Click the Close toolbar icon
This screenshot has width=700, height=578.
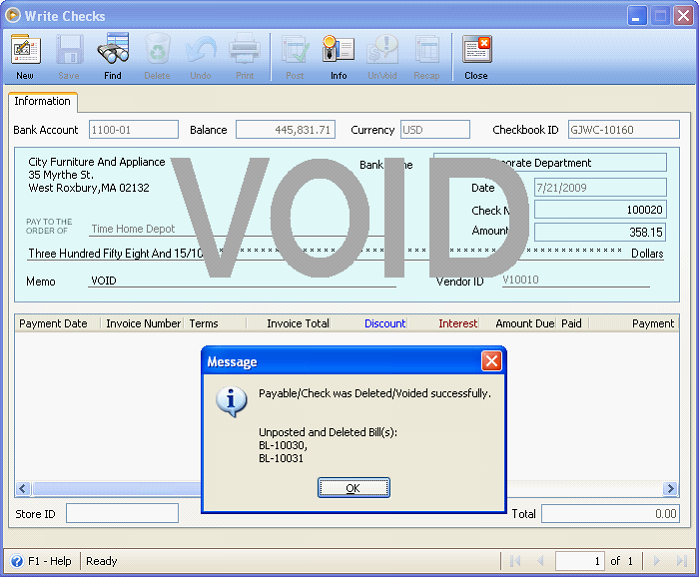(x=476, y=49)
